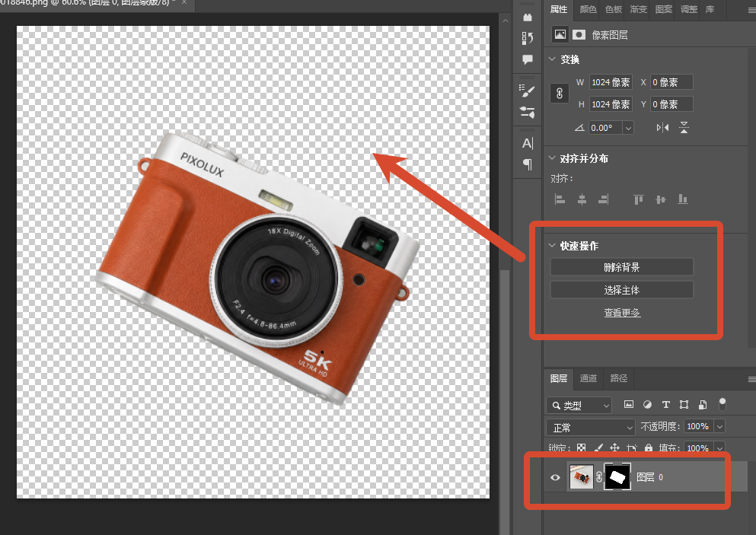Click the mask link chain on 图层 0
756x535 pixels.
point(599,477)
